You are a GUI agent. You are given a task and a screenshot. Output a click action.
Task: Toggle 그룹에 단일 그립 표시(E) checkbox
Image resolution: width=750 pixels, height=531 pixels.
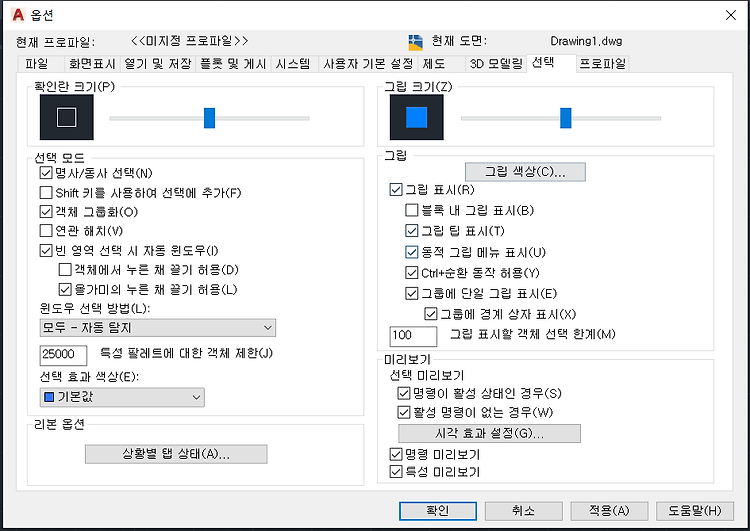411,293
